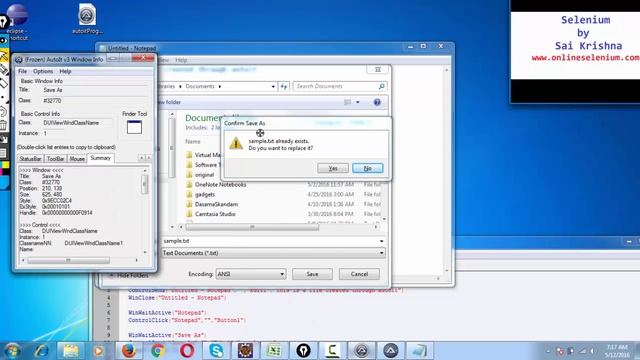Click the Finder Tool target icon
The width and height of the screenshot is (640, 360).
pos(134,127)
